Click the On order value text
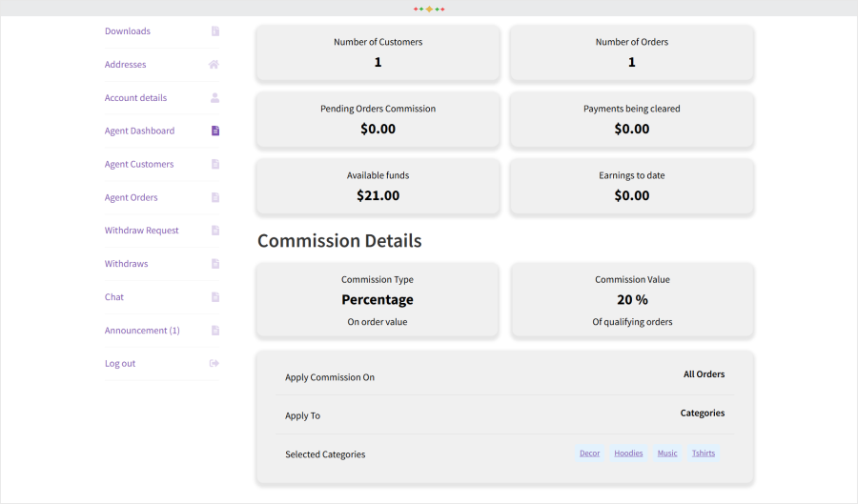This screenshot has height=504, width=858. (x=378, y=322)
